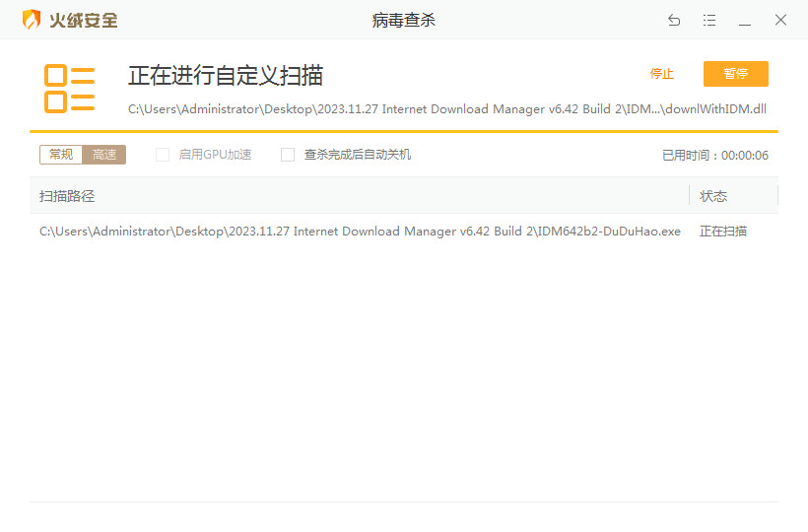Close the virus scan window
This screenshot has height=532, width=808.
[x=780, y=20]
